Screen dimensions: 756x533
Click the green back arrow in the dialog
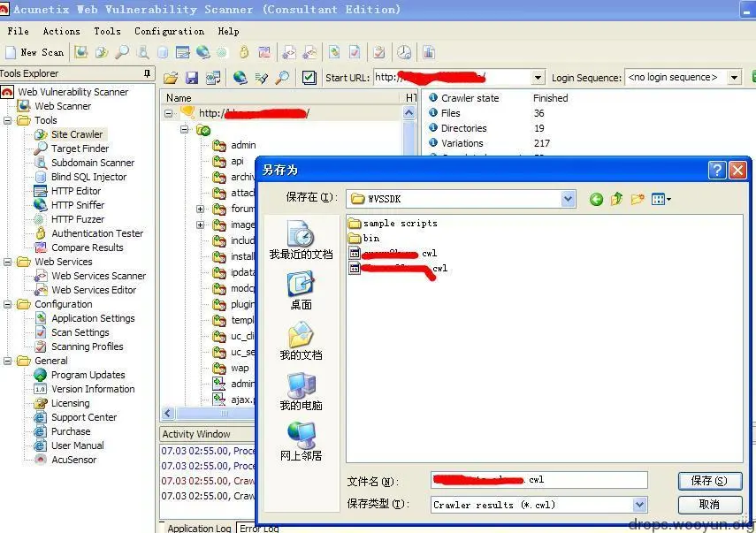point(596,199)
